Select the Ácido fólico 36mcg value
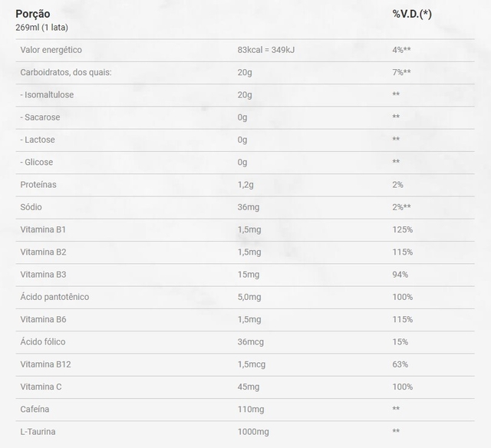 [251, 342]
